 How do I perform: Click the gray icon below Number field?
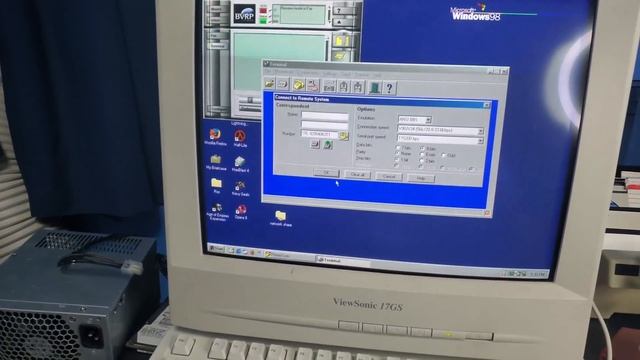(x=315, y=144)
